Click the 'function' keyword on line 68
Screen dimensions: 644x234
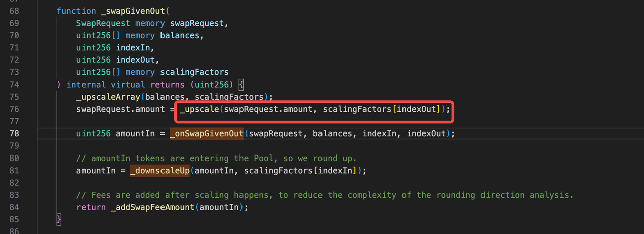point(76,11)
